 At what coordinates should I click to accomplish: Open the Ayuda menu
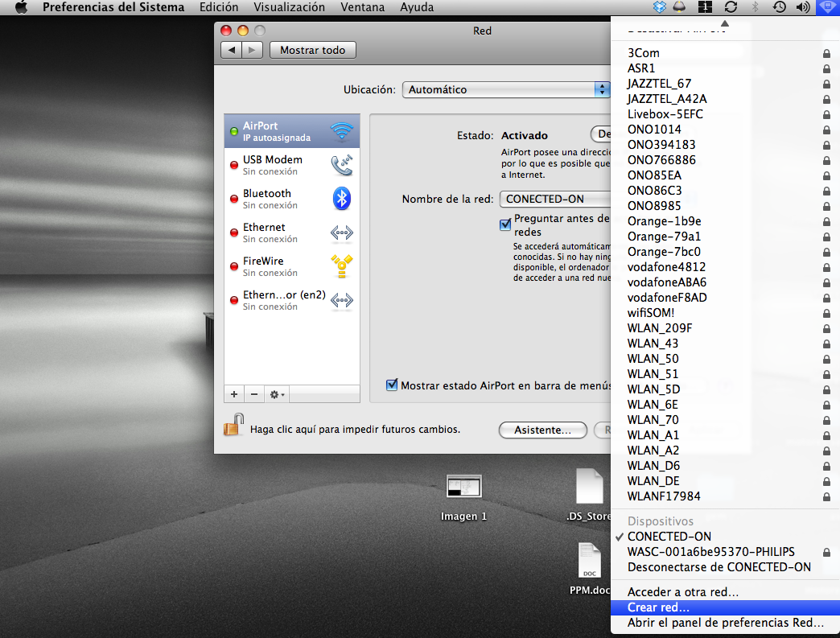pos(417,7)
